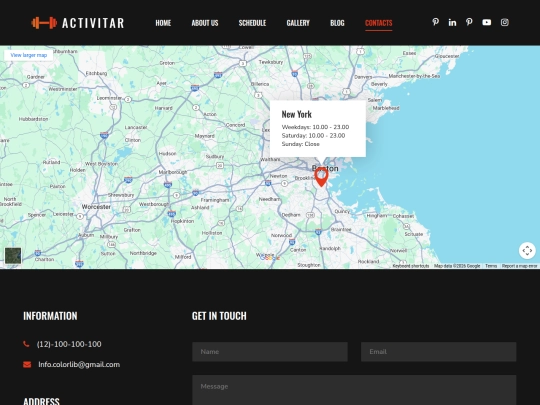The width and height of the screenshot is (540, 405).
Task: Click Report a map error
Action: click(x=519, y=266)
